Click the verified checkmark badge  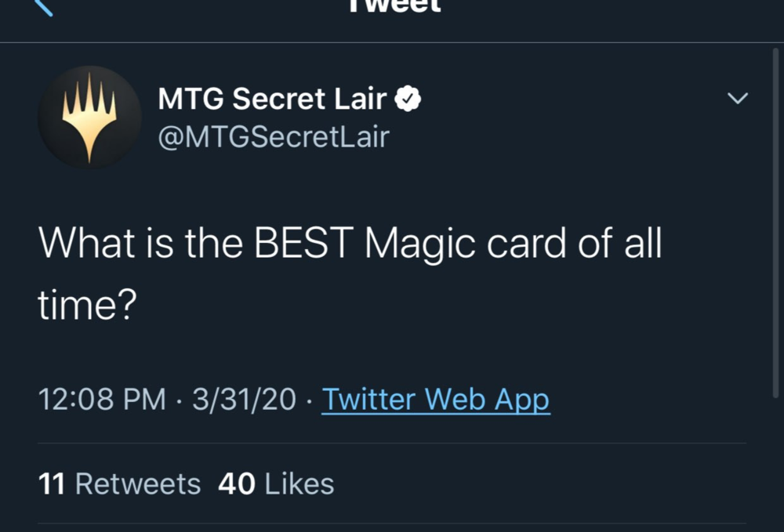[x=408, y=99]
